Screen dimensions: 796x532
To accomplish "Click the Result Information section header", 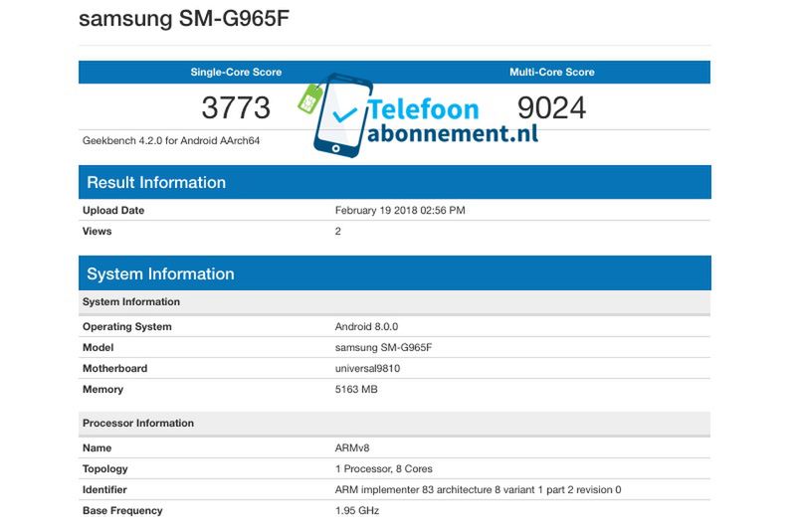I will point(156,182).
